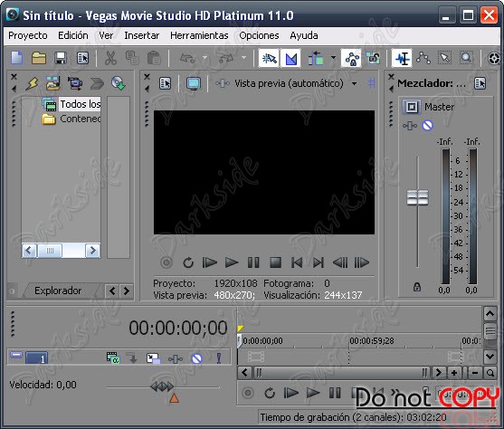Mute track 1 with circle icon

[196, 358]
